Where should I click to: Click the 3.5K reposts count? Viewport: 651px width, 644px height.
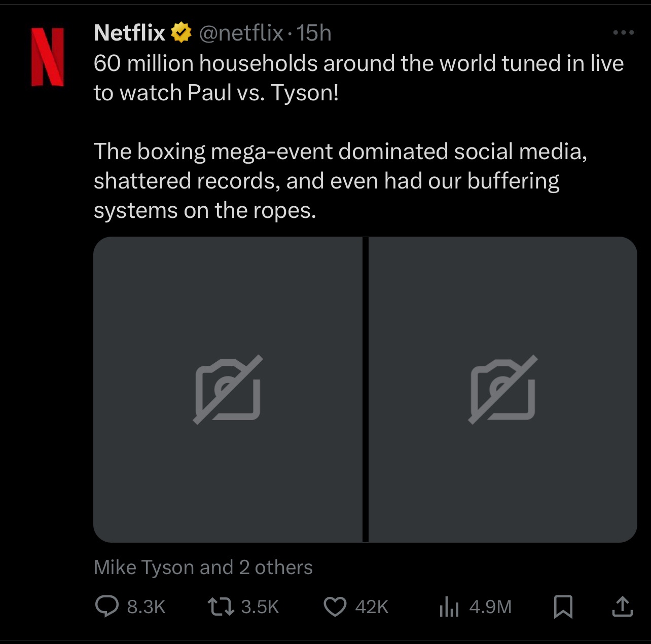click(260, 607)
